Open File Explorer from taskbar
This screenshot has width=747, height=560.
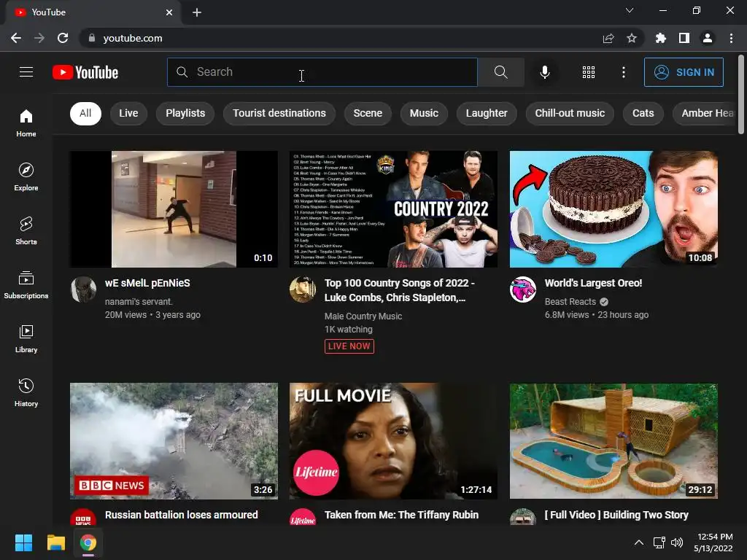(55, 542)
